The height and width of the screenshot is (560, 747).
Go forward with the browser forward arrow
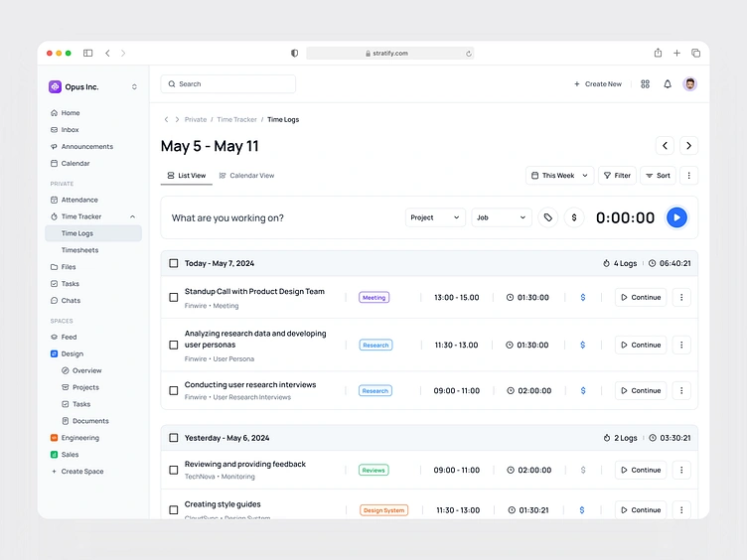[x=123, y=53]
